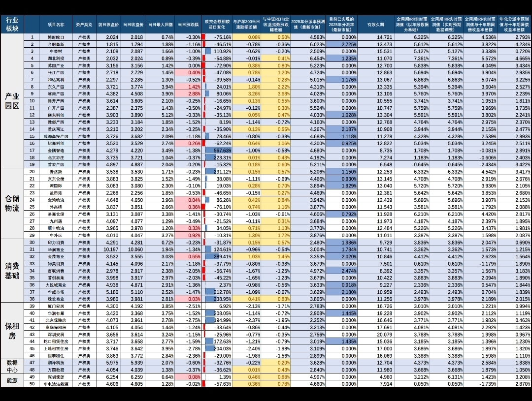Click the 10.197 previous close cell
532x401 pixels.
(x=108, y=249)
